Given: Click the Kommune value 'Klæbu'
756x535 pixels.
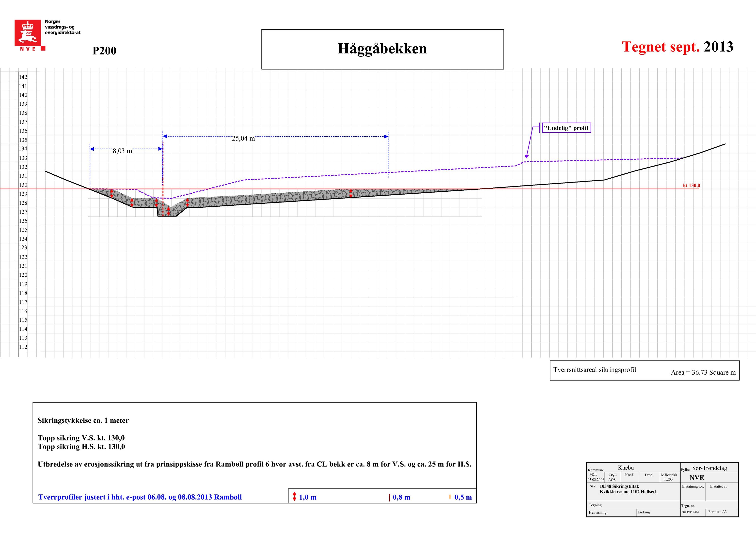Looking at the screenshot, I should point(626,468).
